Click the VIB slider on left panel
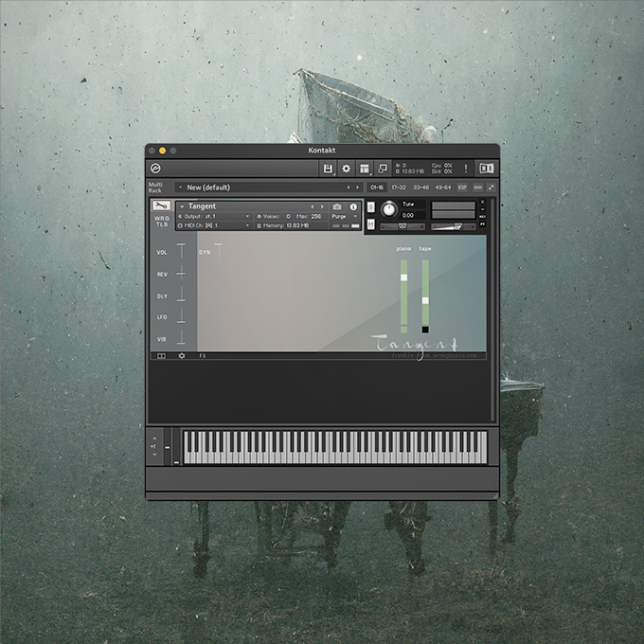The width and height of the screenshot is (644, 644). click(181, 337)
